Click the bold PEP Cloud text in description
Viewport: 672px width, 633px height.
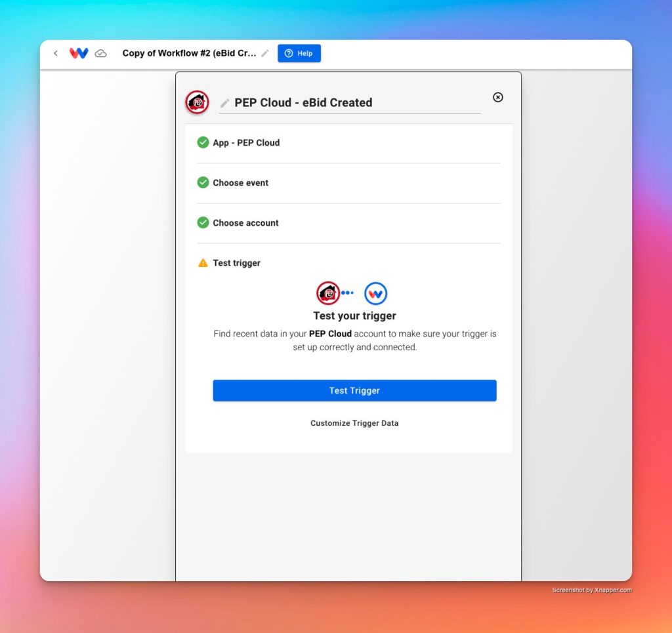(x=331, y=334)
